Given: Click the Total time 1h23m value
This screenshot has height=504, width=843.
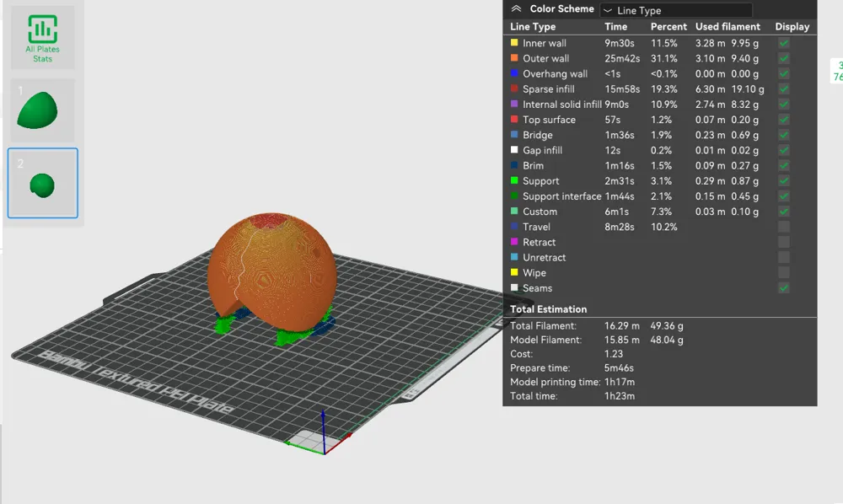Looking at the screenshot, I should pyautogui.click(x=620, y=396).
